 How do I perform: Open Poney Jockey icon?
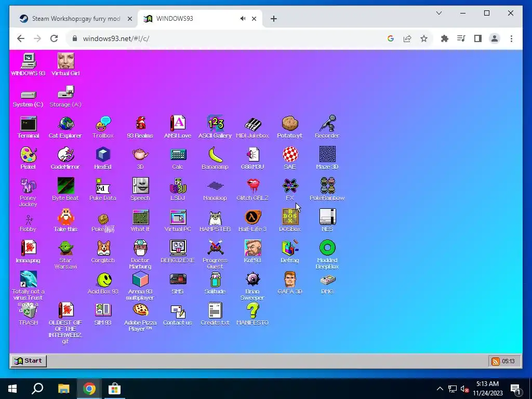coord(29,187)
